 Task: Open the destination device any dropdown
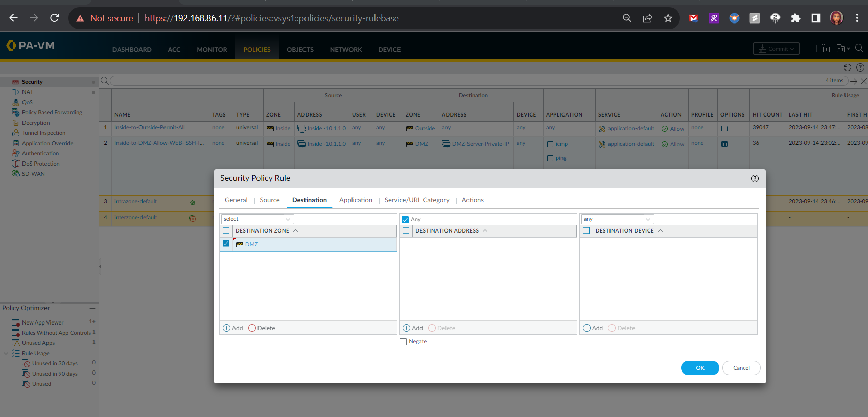(617, 219)
